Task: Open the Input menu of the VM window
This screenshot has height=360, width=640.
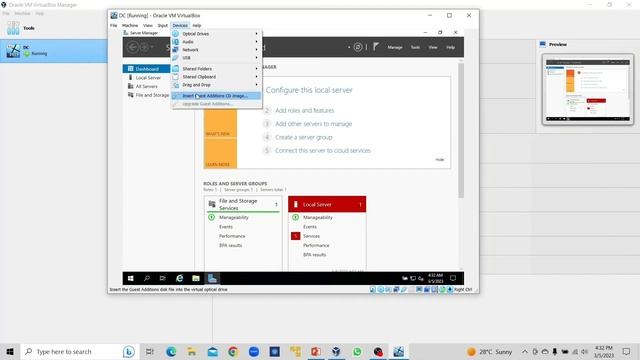Action: click(x=162, y=25)
